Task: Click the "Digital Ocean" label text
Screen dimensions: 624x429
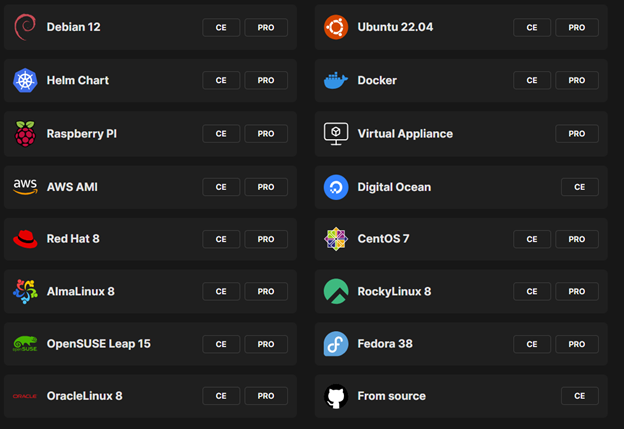Action: point(394,187)
